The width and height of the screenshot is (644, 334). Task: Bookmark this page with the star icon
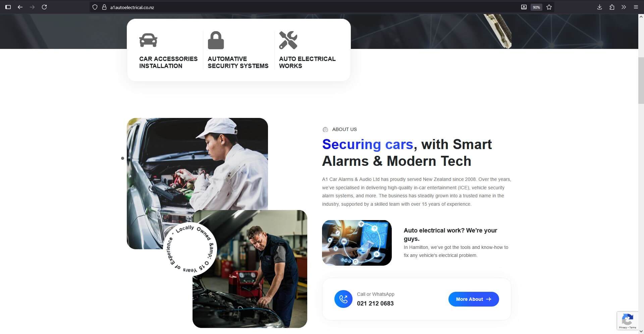pyautogui.click(x=549, y=7)
